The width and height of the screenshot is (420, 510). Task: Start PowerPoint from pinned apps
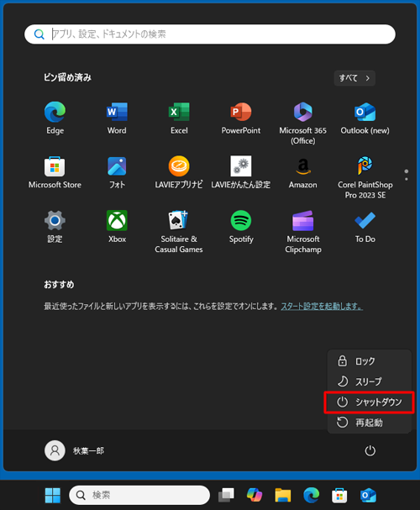(x=241, y=118)
